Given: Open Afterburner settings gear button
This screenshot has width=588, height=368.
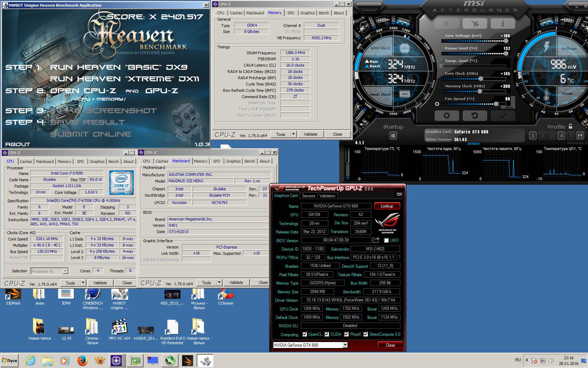Looking at the screenshot, I should (447, 115).
